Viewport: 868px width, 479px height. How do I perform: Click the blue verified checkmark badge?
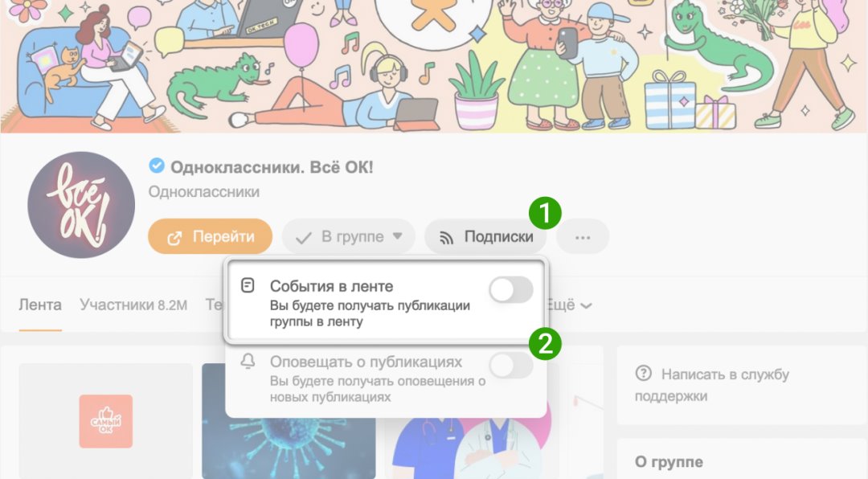coord(157,166)
